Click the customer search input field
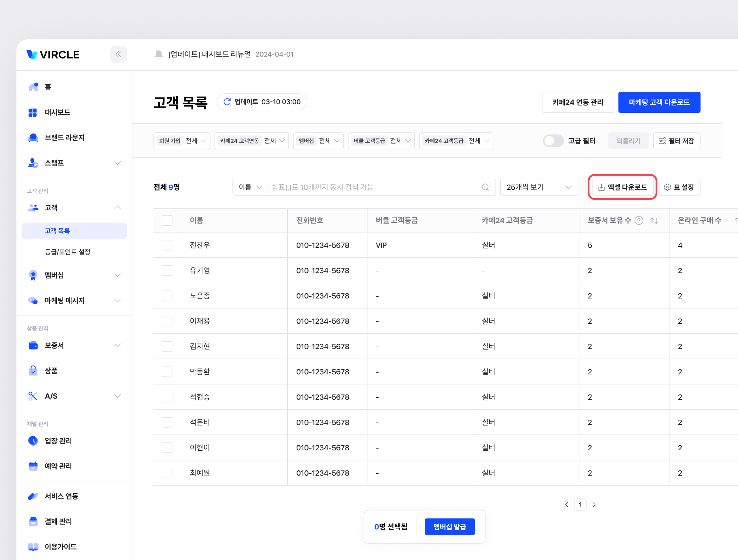 click(374, 187)
